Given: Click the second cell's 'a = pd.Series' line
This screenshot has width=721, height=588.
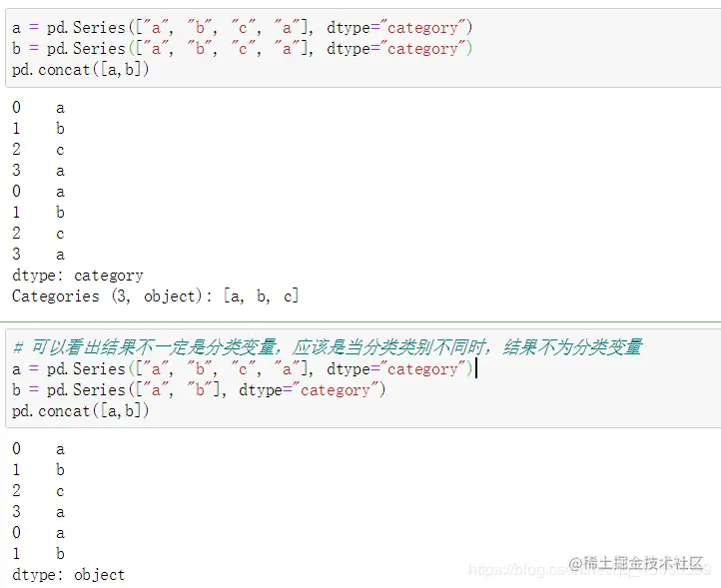Looking at the screenshot, I should 242,368.
